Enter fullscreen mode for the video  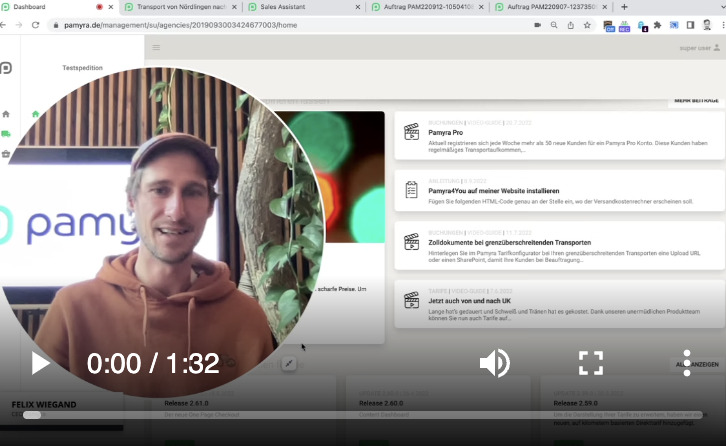[591, 363]
